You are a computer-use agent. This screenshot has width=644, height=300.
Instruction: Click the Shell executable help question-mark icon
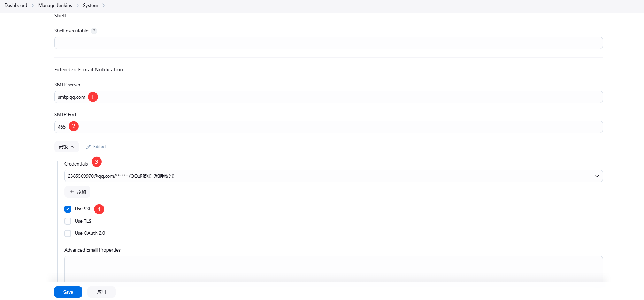[94, 31]
